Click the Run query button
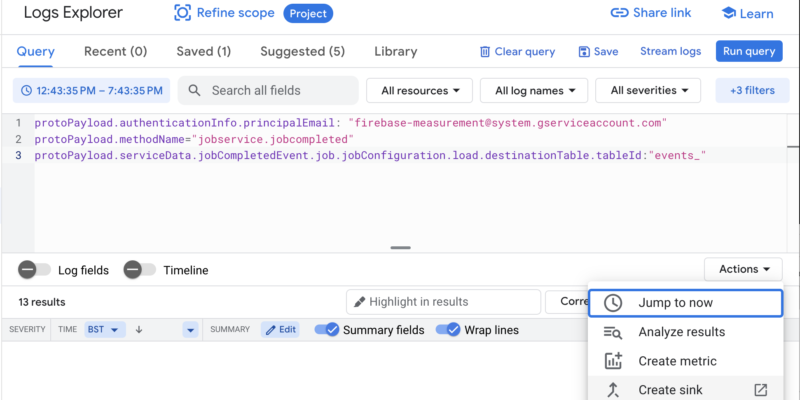 749,52
